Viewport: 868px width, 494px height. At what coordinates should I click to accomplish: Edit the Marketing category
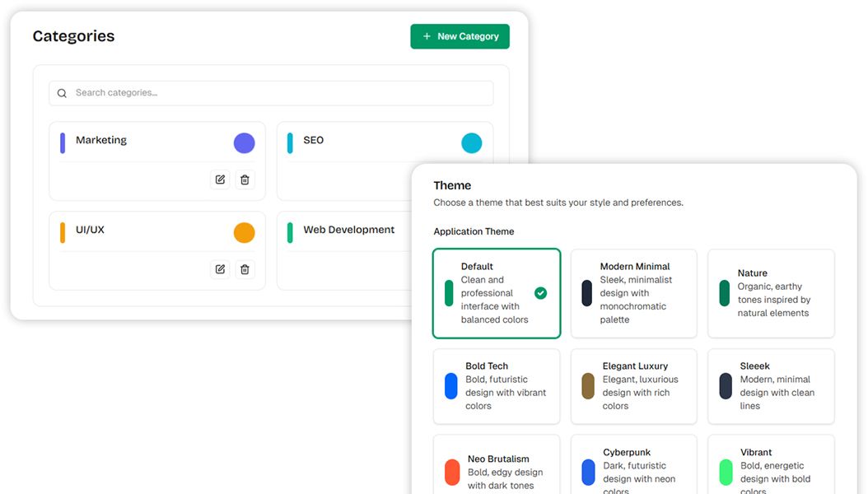click(x=221, y=179)
